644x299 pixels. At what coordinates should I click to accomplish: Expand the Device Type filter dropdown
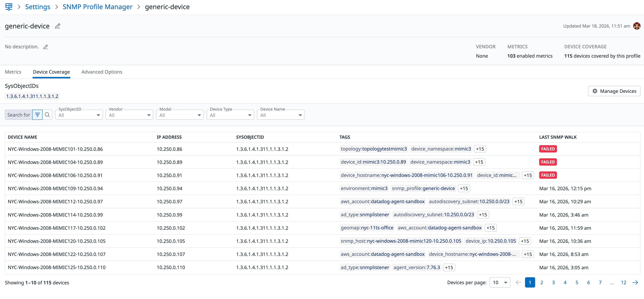click(230, 115)
